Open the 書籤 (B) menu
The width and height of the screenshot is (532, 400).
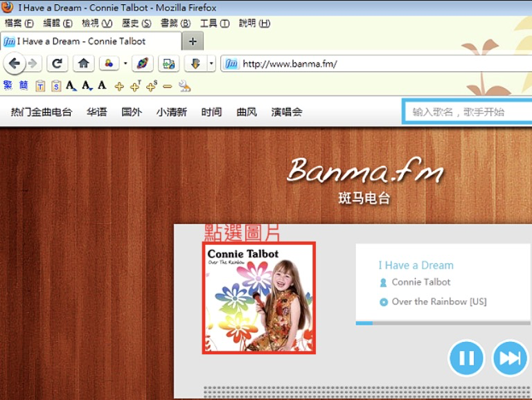click(175, 23)
